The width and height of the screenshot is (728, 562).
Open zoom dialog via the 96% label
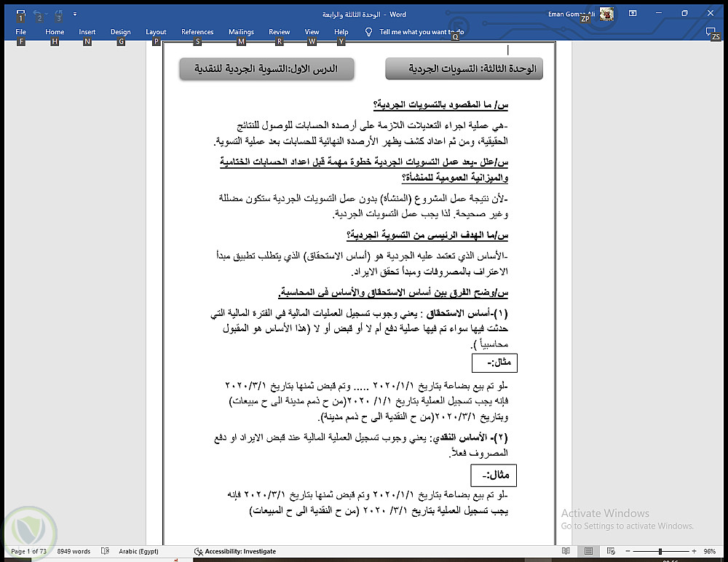[709, 551]
